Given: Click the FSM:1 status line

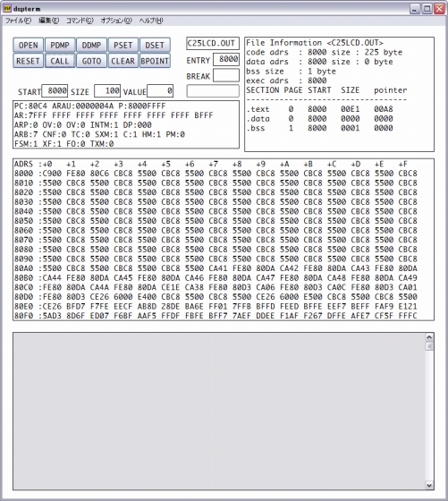Looking at the screenshot, I should (x=63, y=144).
